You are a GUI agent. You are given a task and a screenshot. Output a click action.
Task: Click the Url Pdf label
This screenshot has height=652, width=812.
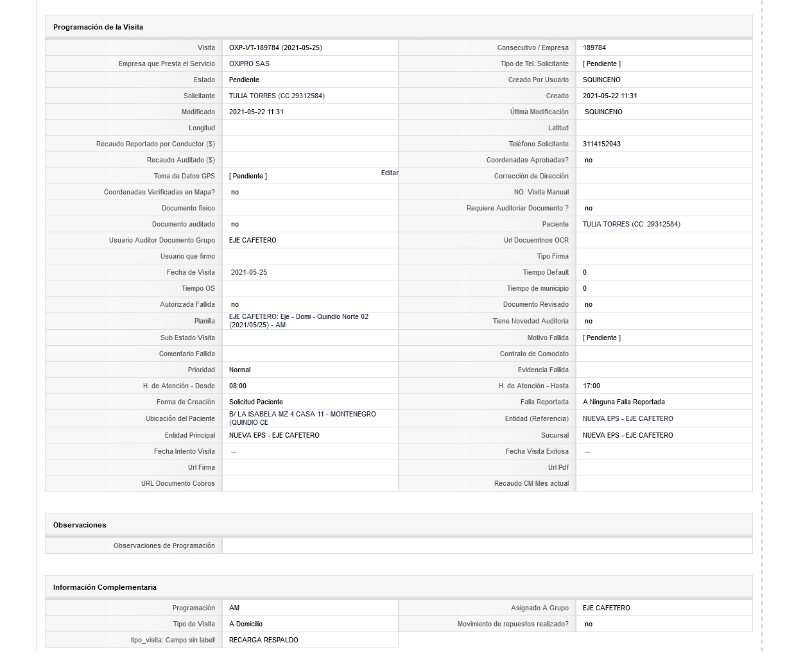[x=558, y=467]
